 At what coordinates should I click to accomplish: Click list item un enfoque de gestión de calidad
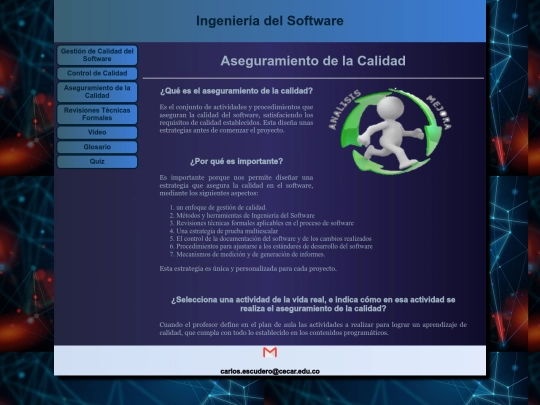[x=221, y=207]
